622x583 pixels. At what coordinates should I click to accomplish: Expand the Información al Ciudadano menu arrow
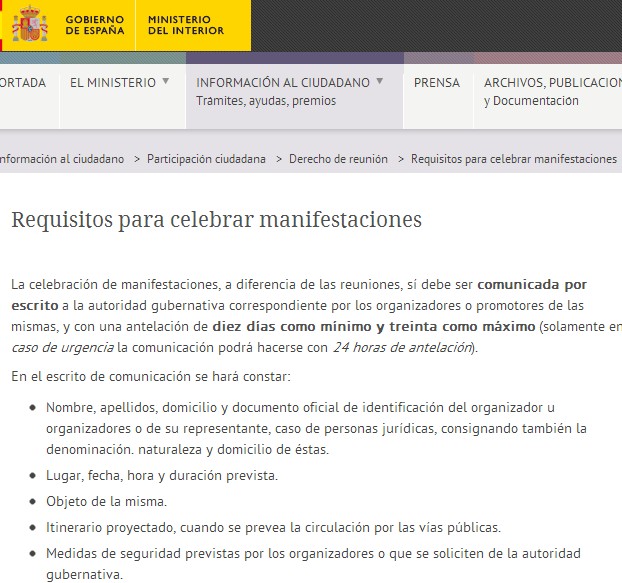click(x=380, y=82)
